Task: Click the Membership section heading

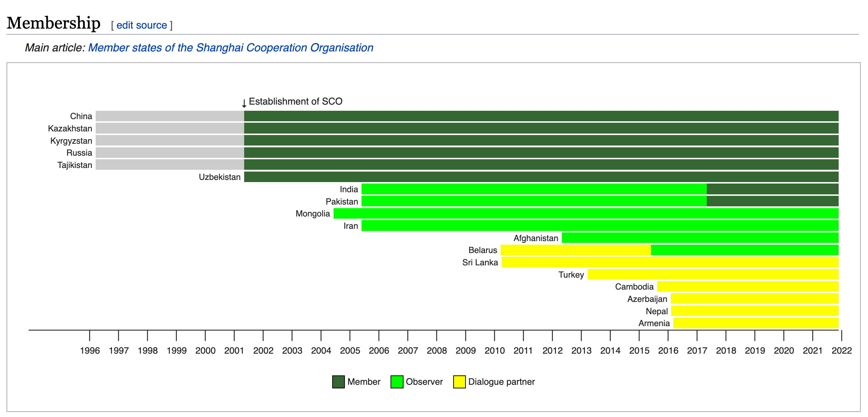Action: tap(54, 23)
